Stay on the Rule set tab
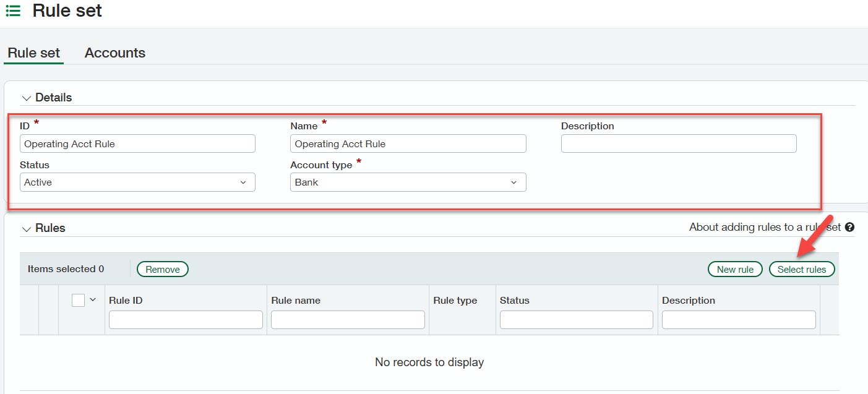Screen dimensions: 868x394 click(33, 53)
